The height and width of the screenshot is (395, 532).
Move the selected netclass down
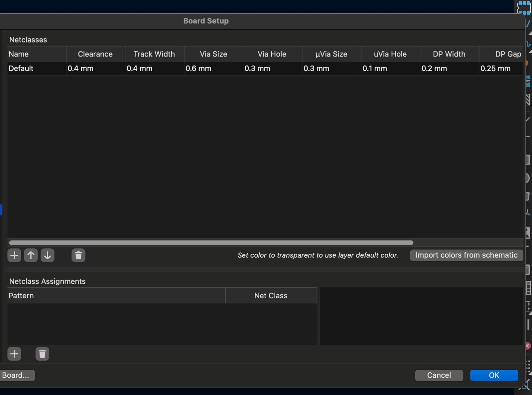click(48, 255)
